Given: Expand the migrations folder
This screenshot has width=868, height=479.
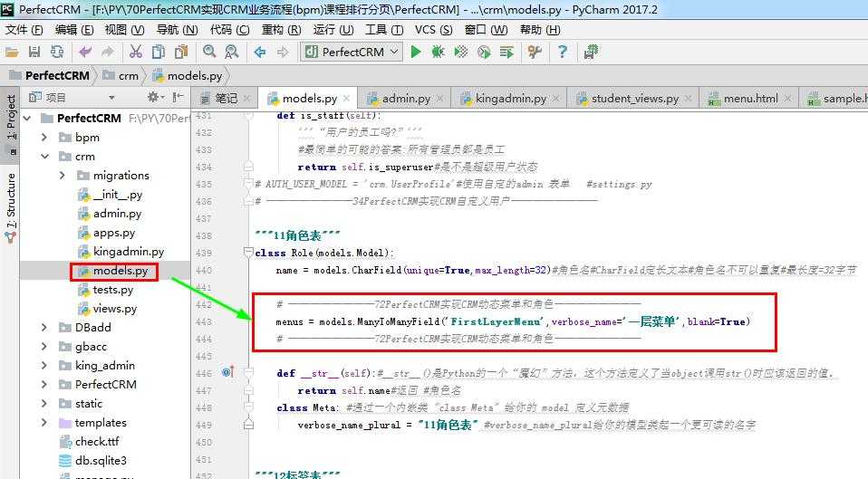Looking at the screenshot, I should coord(62,176).
